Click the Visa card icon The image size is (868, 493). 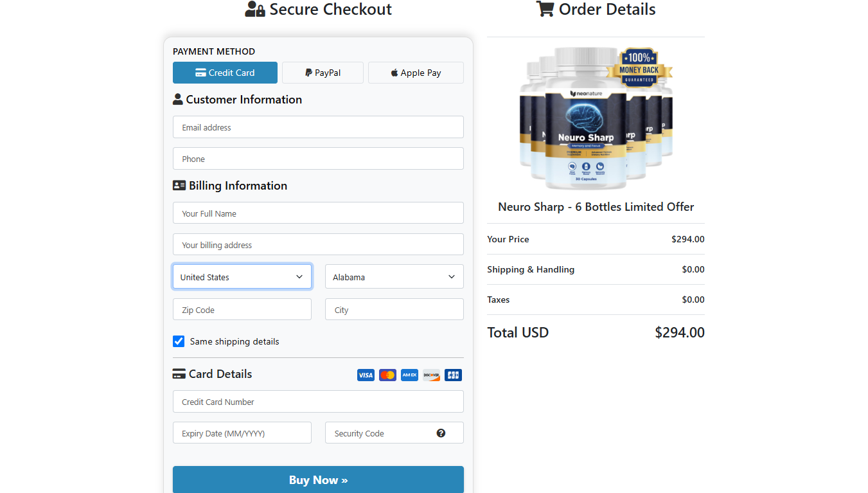tap(366, 375)
